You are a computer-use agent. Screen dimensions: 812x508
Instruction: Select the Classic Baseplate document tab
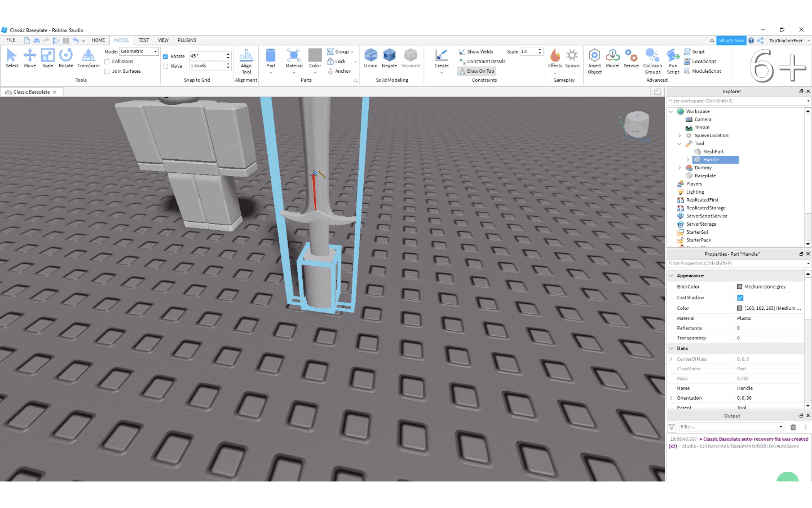point(31,92)
